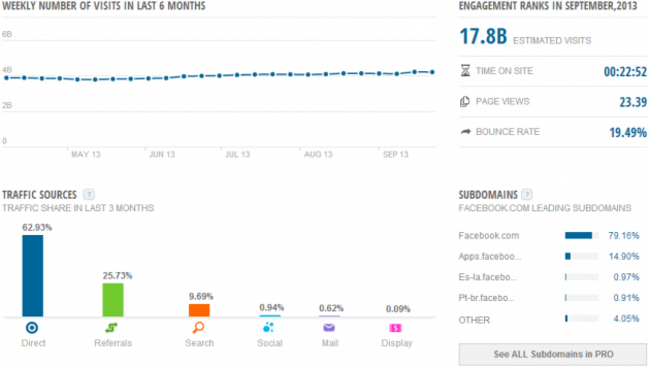Click the Search magnifier icon
This screenshot has height=367, width=650.
tap(199, 328)
